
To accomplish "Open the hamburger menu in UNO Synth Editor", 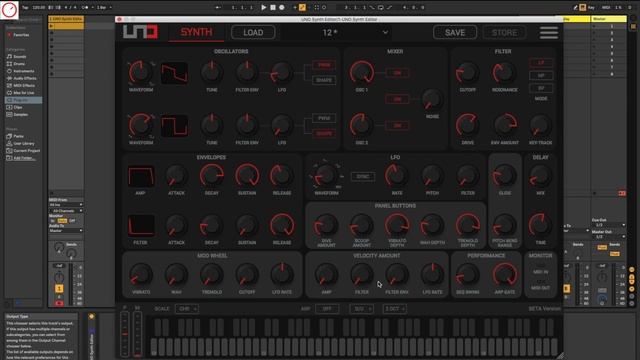I will click(x=549, y=32).
